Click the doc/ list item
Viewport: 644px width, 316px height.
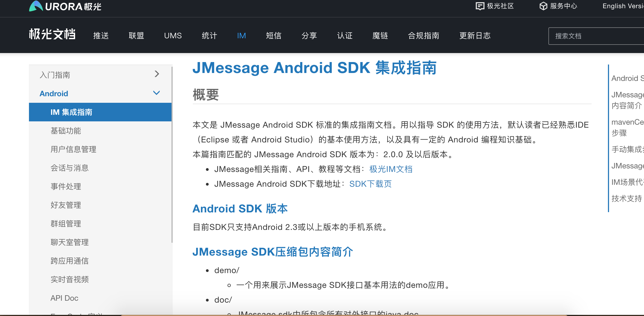click(x=223, y=300)
